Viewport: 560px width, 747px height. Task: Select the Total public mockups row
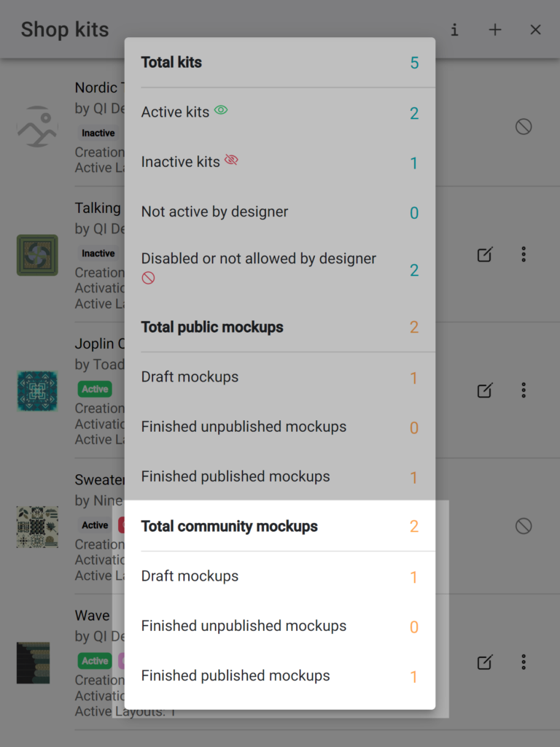pyautogui.click(x=280, y=328)
